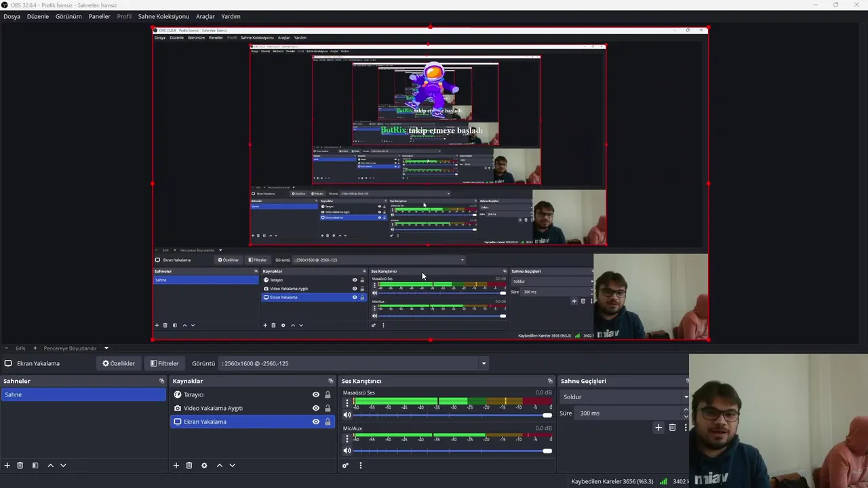The height and width of the screenshot is (488, 868).
Task: Select the Sahne scene item
Action: coord(83,394)
